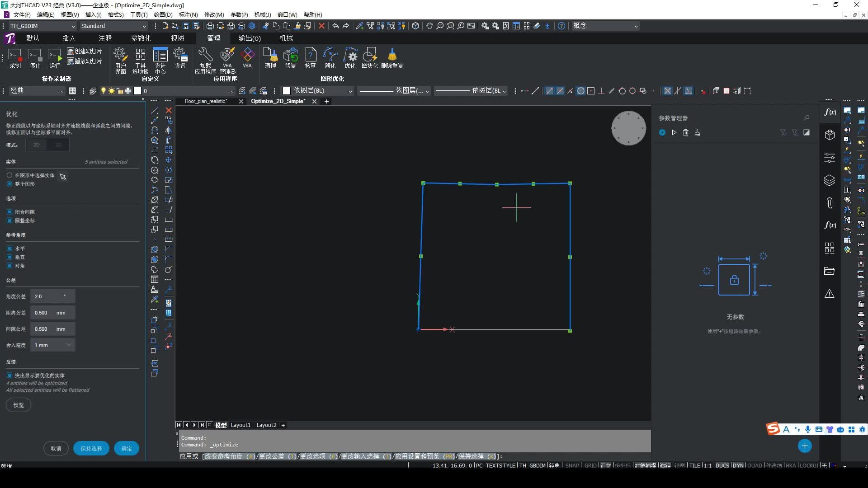Uncheck the 突出显示要优化的实体 checkbox

[9, 375]
